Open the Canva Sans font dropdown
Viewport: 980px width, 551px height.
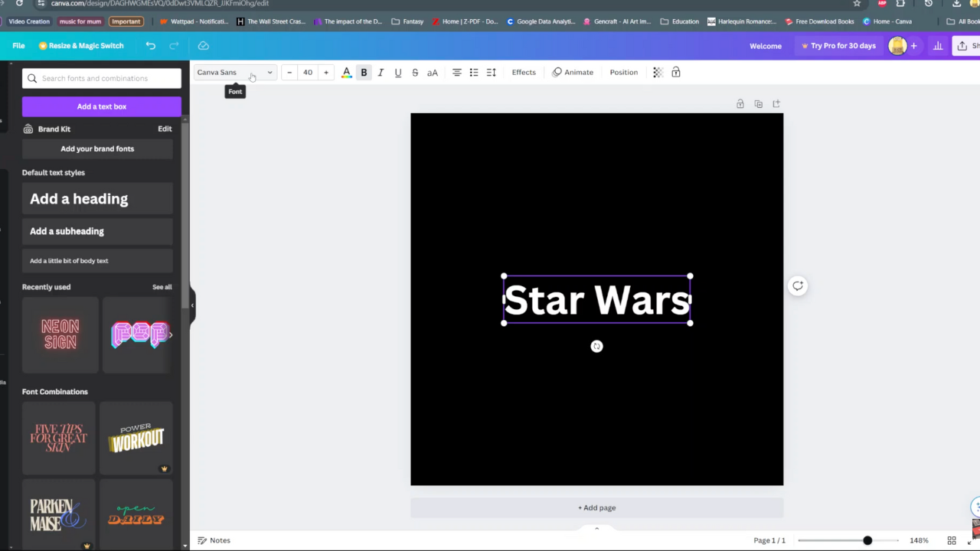[x=234, y=73]
